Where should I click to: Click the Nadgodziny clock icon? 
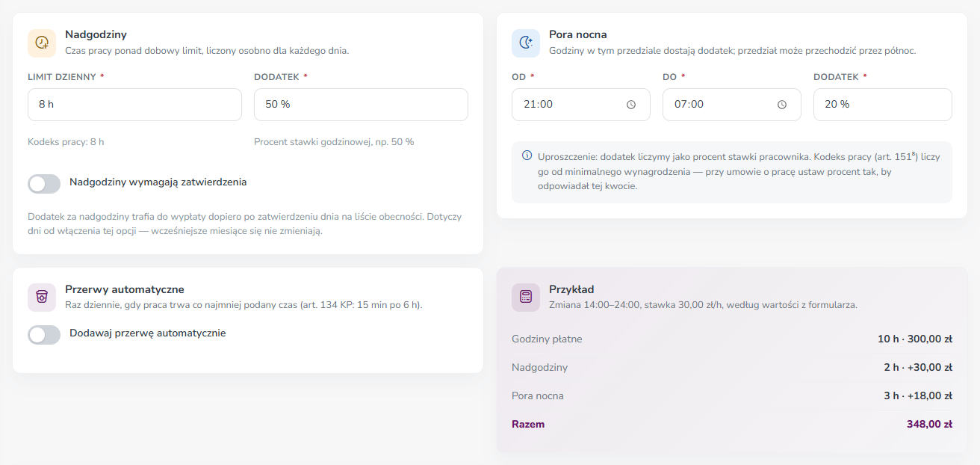42,43
